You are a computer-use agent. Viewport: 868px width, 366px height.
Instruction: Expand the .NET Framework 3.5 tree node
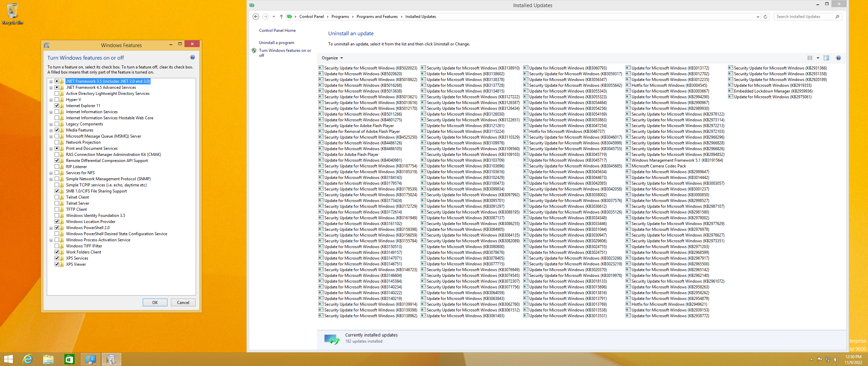[x=51, y=82]
